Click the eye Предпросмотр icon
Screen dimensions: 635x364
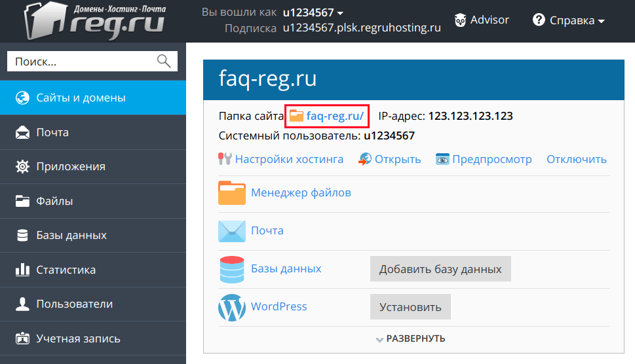[x=442, y=159]
